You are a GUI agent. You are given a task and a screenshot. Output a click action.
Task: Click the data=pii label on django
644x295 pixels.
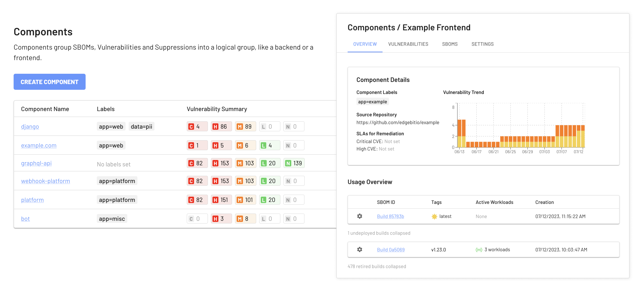[142, 126]
